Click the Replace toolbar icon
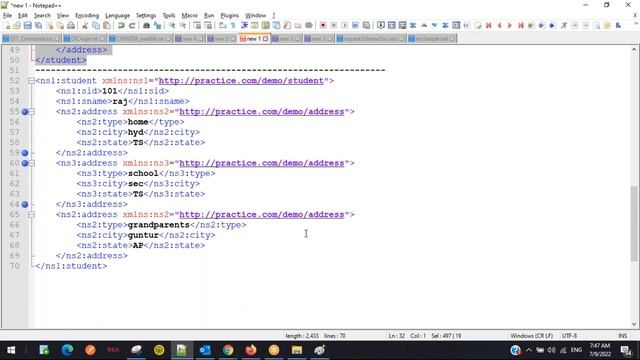This screenshot has height=360, width=640. coord(157,25)
